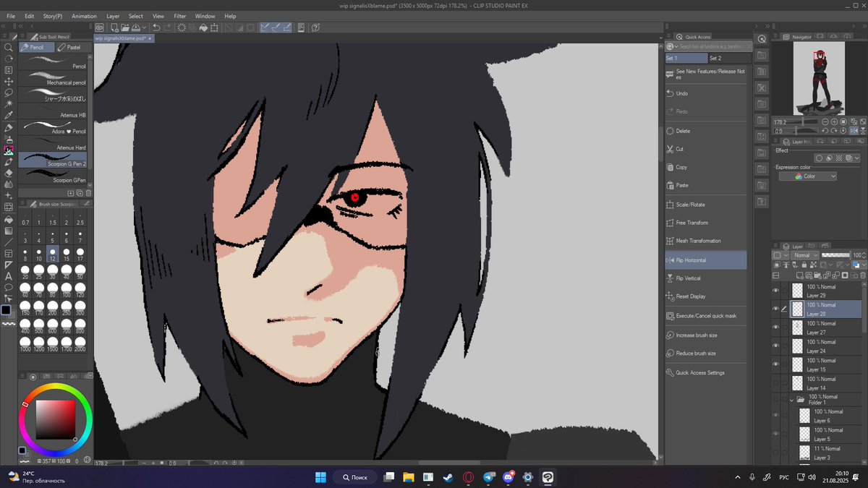Select the Scorpion GPen sub tool
The image size is (868, 488).
(x=54, y=176)
